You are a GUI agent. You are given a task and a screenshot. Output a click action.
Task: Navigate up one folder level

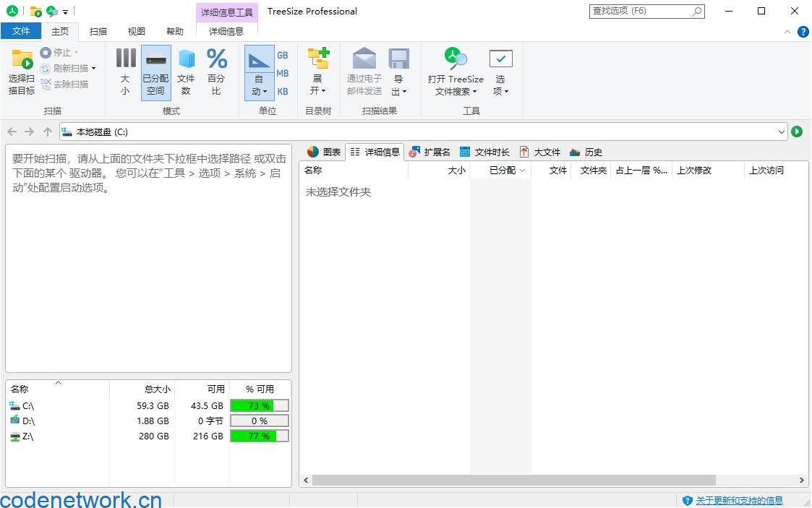[x=48, y=132]
